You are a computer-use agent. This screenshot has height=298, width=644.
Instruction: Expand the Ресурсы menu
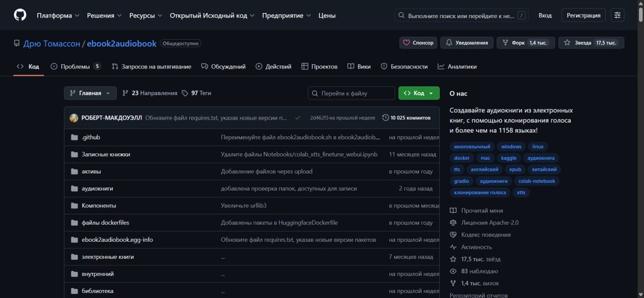pos(146,16)
